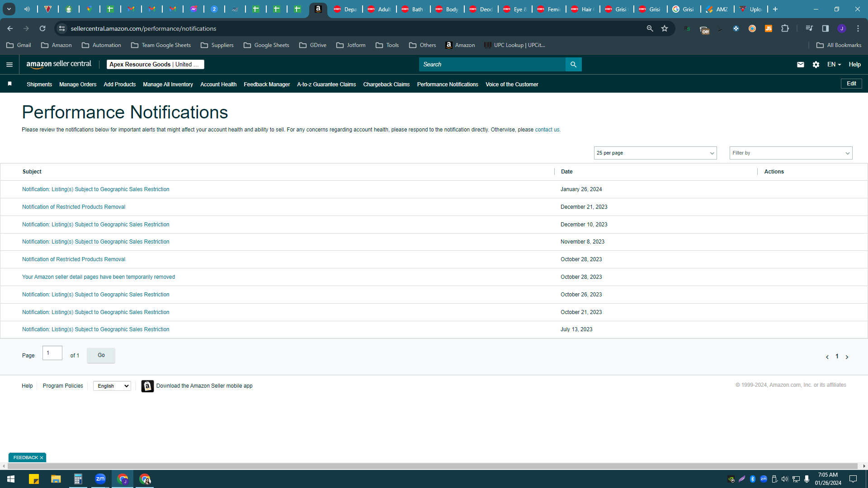Go to next page arrow in pagination
Viewport: 868px width, 488px height.
click(x=847, y=357)
